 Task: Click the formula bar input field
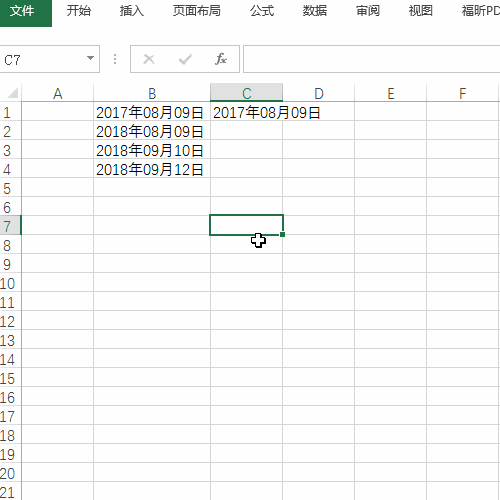click(x=371, y=59)
